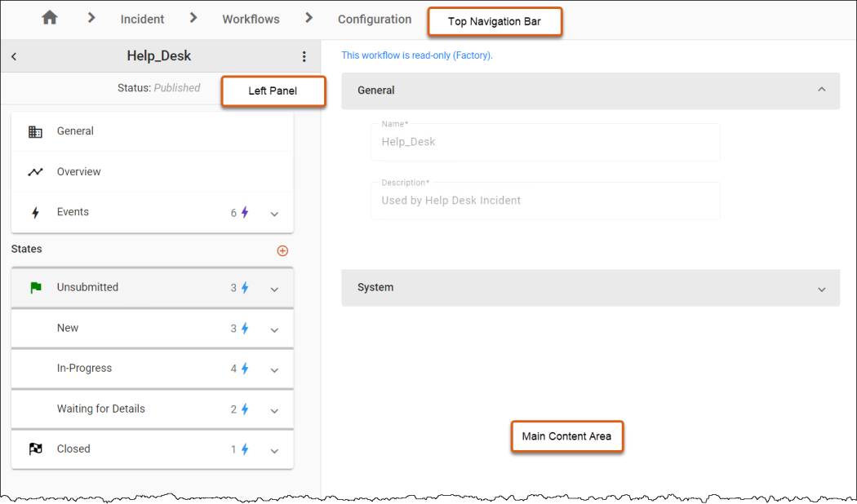Select the Overview chart icon
The height and width of the screenshot is (504, 857).
pos(35,171)
